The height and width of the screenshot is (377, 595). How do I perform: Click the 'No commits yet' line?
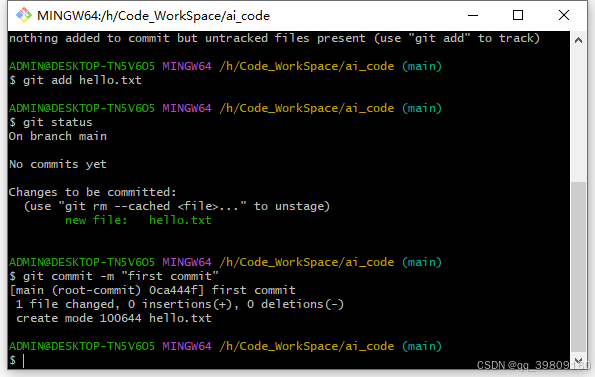click(x=58, y=164)
